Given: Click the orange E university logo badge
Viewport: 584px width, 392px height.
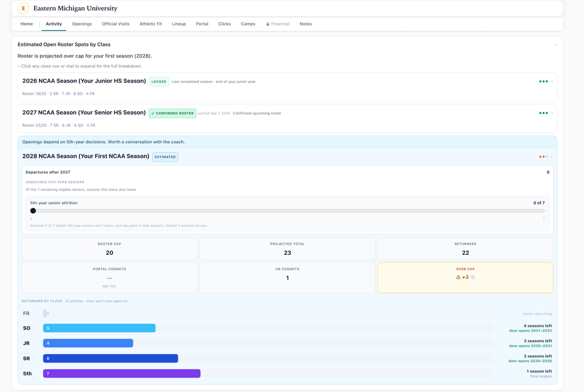Looking at the screenshot, I should point(23,8).
